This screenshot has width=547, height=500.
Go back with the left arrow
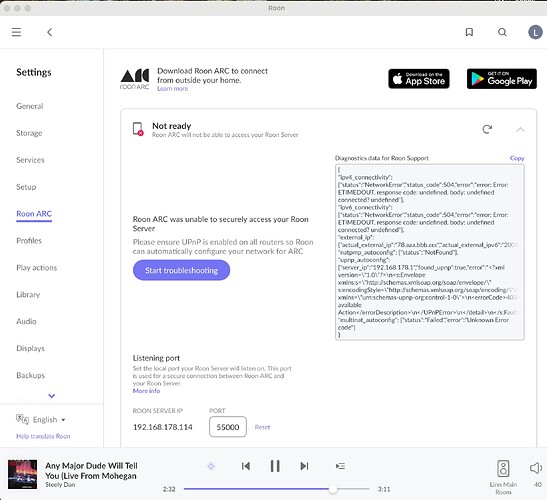click(50, 32)
